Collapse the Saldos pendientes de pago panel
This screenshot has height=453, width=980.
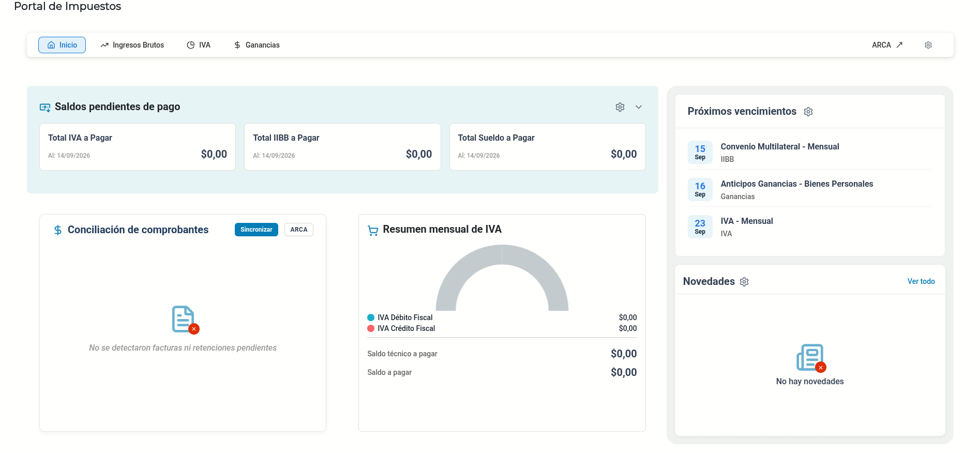click(639, 107)
